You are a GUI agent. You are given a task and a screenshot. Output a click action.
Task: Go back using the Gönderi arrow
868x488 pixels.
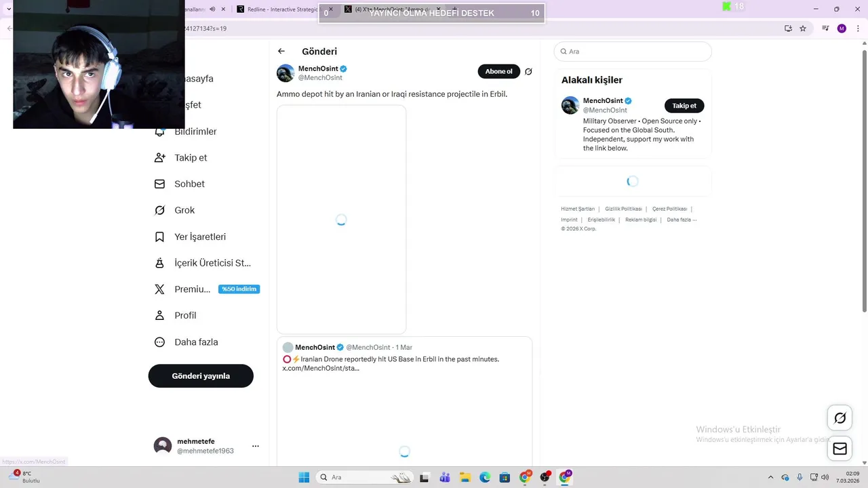click(x=281, y=52)
